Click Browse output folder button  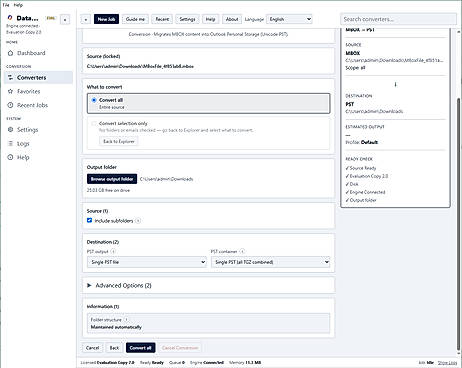[x=112, y=179]
